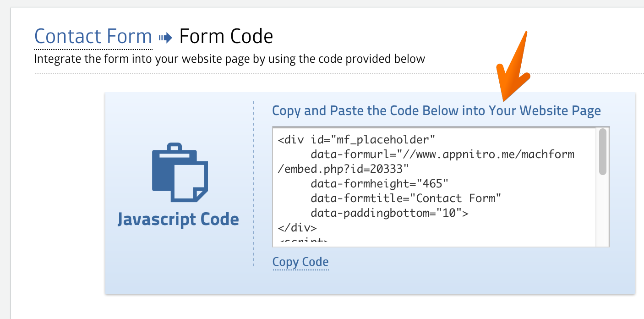Screen dimensions: 644x319
Task: Click the Copy Code link
Action: tap(300, 262)
